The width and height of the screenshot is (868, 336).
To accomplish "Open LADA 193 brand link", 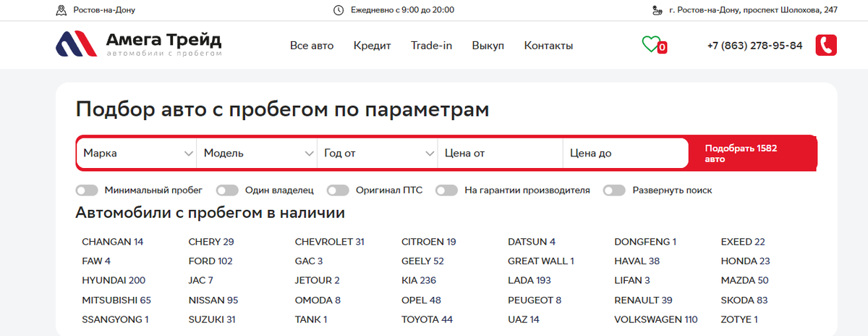I will coord(529,281).
